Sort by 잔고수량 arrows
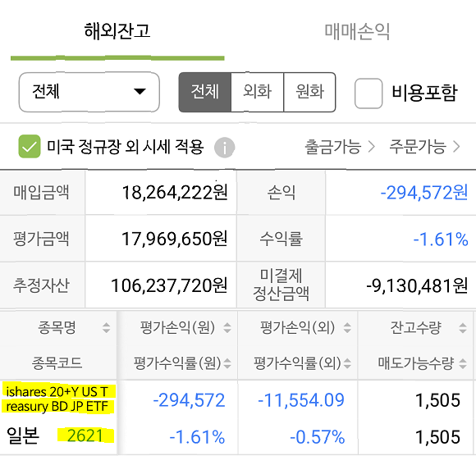Screen dimensions: 476x456 click(x=463, y=328)
